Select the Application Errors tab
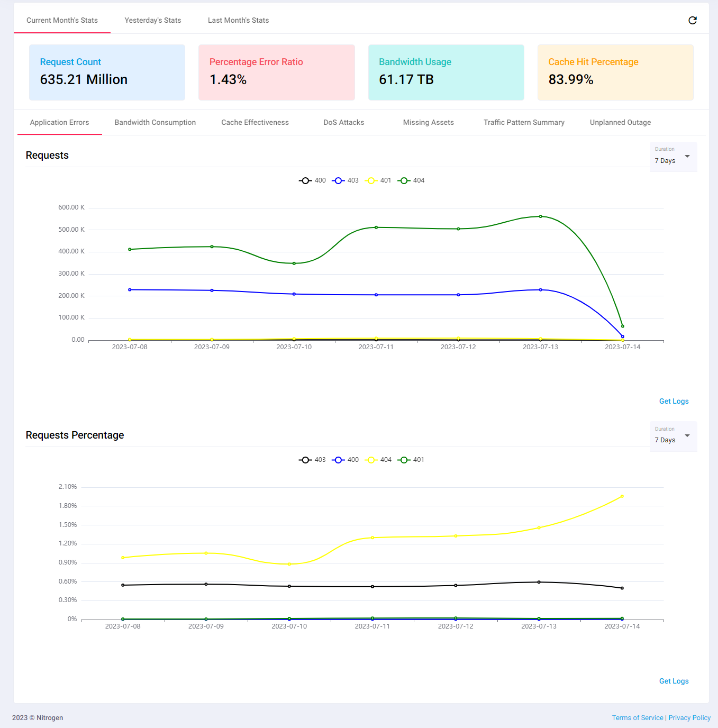 coord(59,122)
